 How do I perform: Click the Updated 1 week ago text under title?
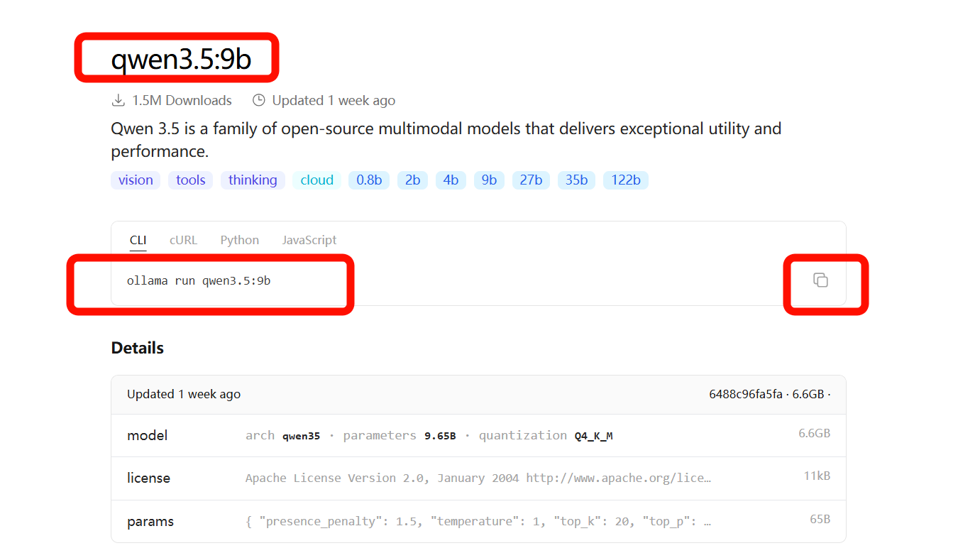(x=334, y=100)
